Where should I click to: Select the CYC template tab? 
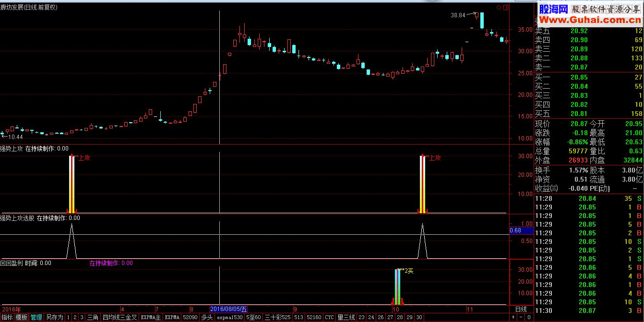[329, 317]
